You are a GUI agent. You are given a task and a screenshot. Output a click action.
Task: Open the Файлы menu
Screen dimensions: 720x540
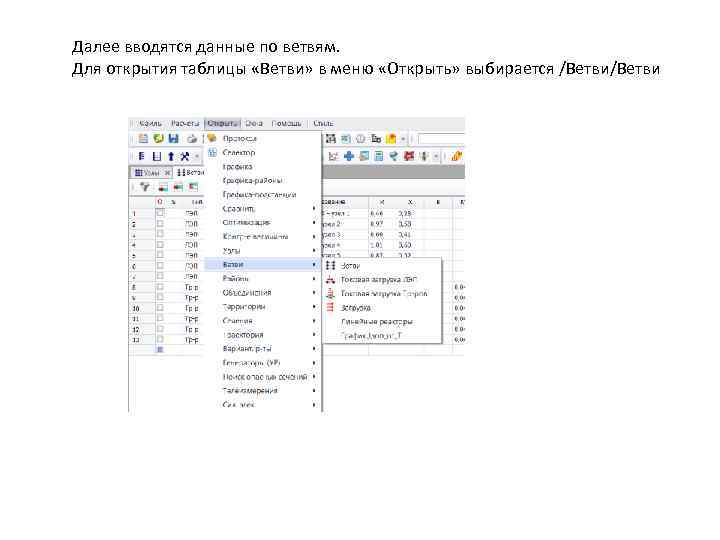150,124
